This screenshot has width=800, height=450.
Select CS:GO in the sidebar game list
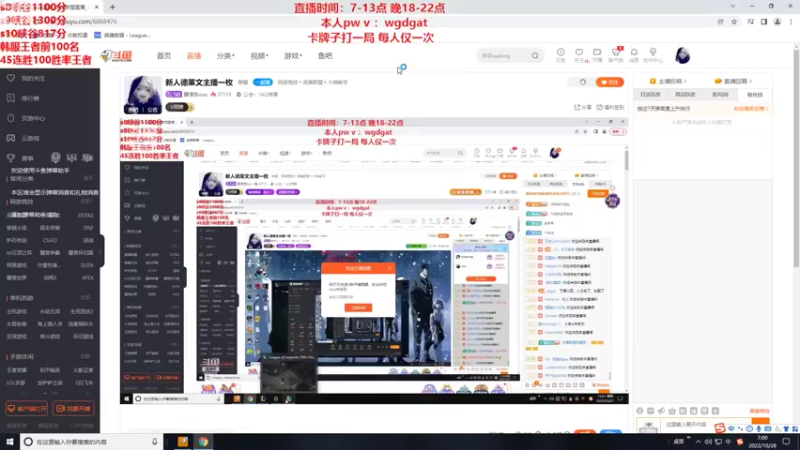tap(50, 240)
